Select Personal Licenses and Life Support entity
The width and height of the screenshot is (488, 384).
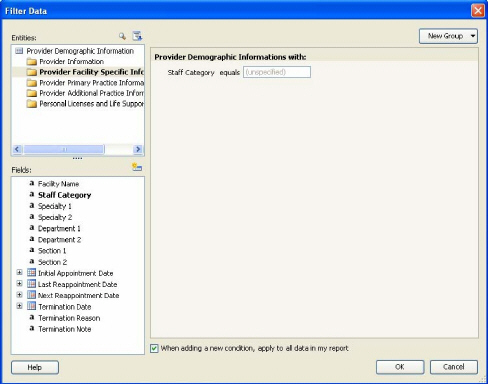click(92, 104)
